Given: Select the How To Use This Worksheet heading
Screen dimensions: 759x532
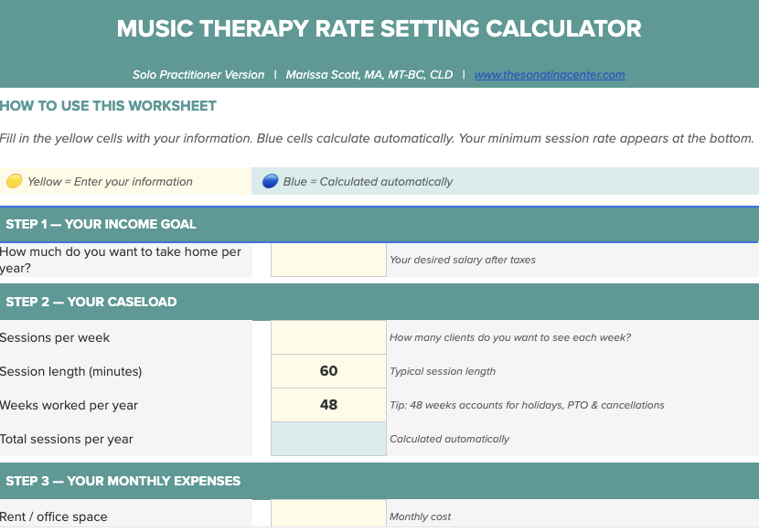Looking at the screenshot, I should [109, 106].
